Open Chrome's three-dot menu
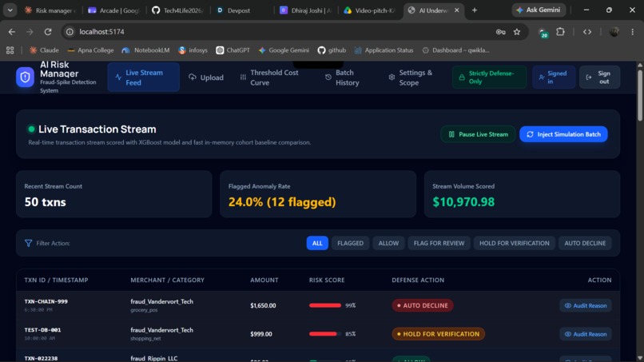Image resolution: width=644 pixels, height=362 pixels. [633, 32]
